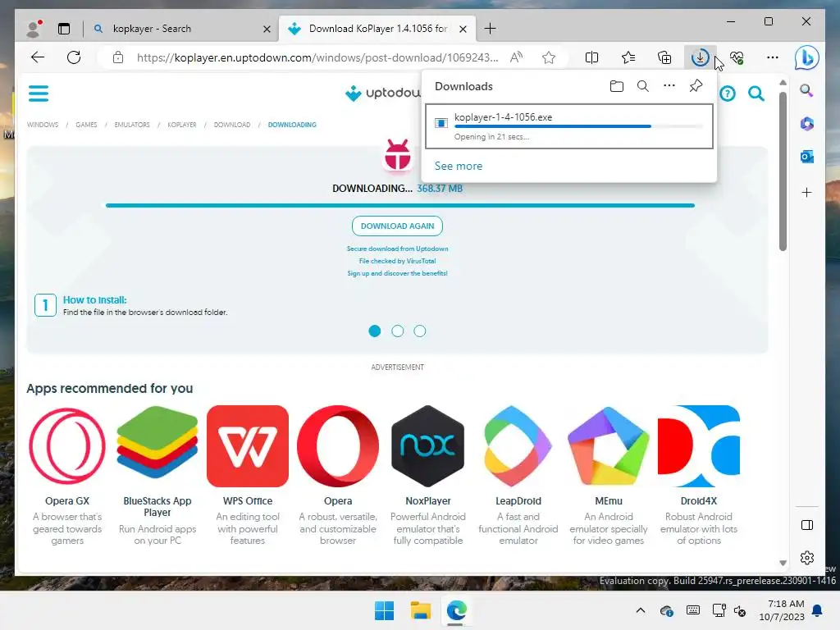Open Browser essentials heart icon

tap(737, 57)
